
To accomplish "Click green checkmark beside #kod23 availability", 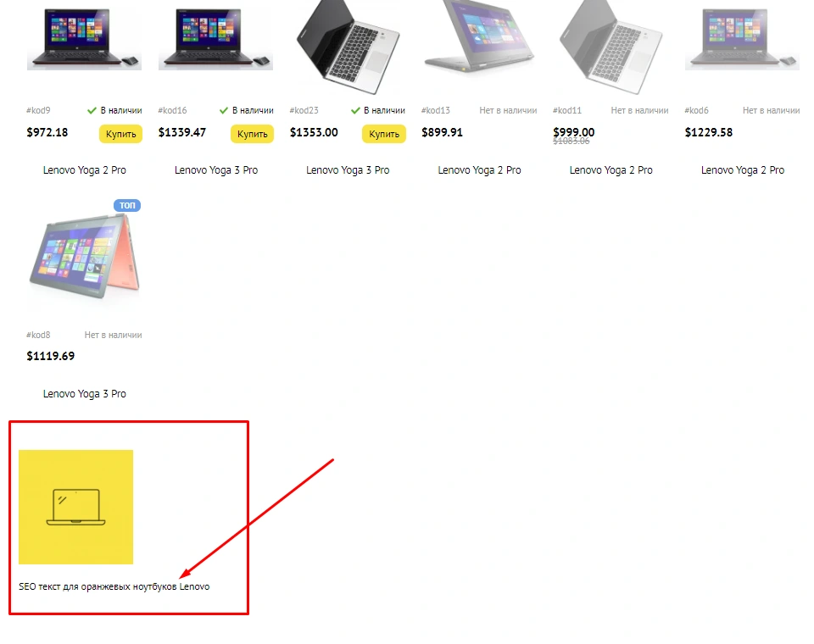I will coord(355,110).
